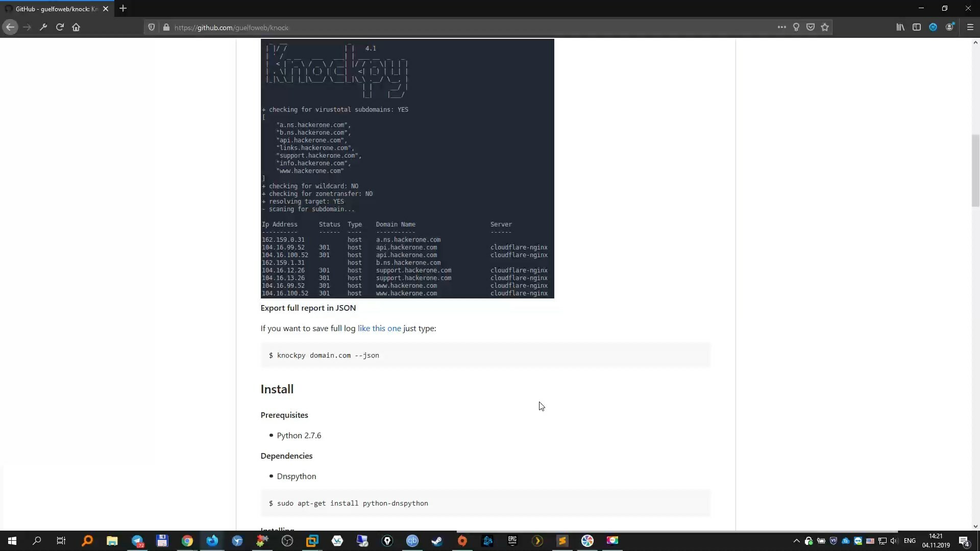Open the volume control in system tray
Screen dimensions: 980x551
click(894, 541)
